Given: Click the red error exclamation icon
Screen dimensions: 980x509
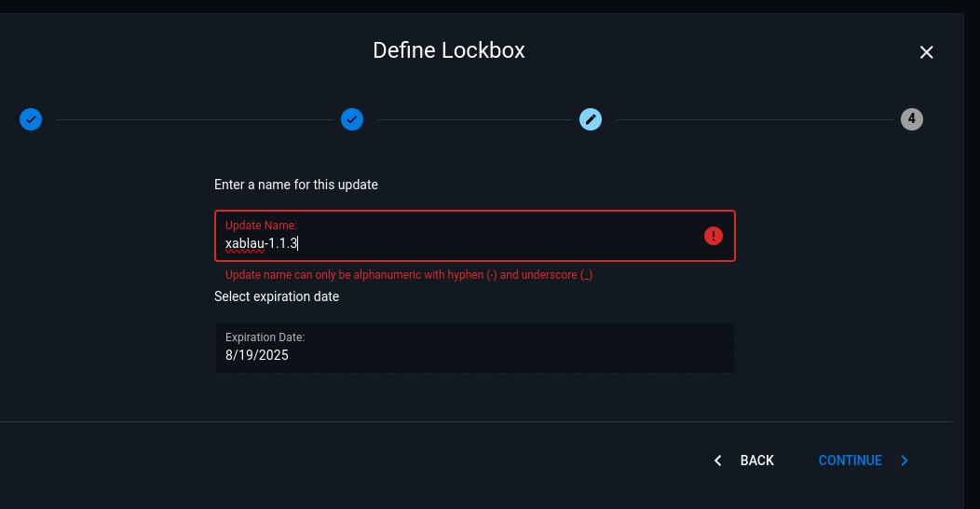Looking at the screenshot, I should pyautogui.click(x=713, y=236).
